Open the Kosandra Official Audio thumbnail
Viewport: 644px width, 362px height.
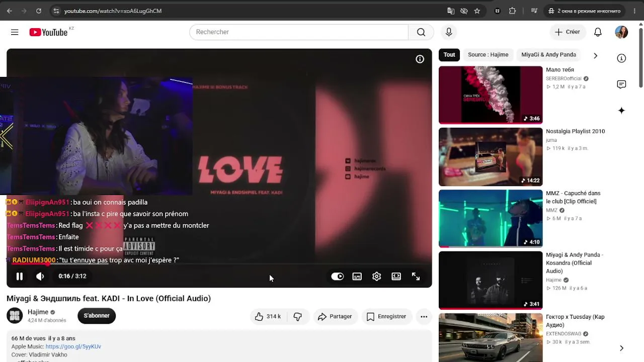(x=491, y=281)
